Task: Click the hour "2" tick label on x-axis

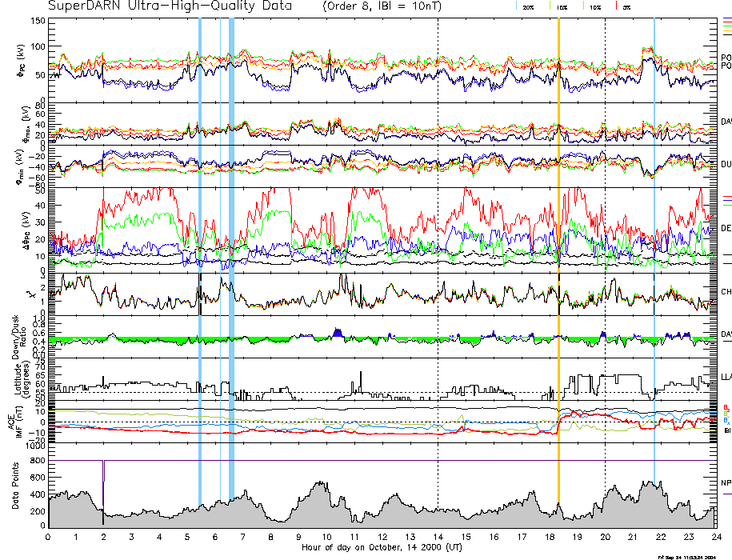Action: pos(104,537)
